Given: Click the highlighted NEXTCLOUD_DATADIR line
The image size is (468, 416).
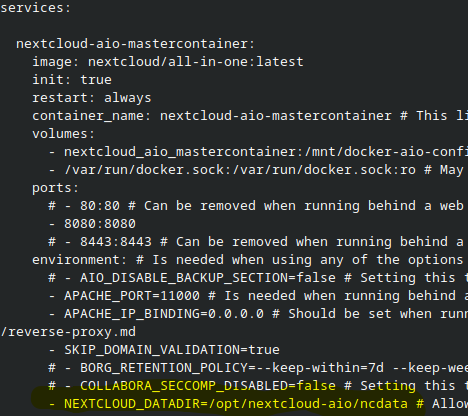Looking at the screenshot, I should (258, 404).
